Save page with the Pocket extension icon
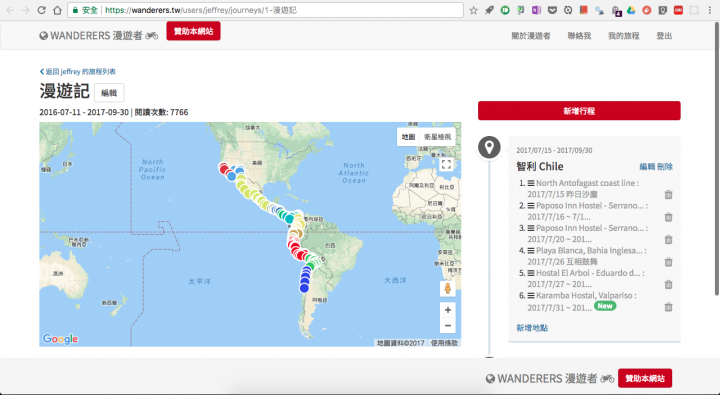Viewport: 720px width, 395px height. (552, 10)
